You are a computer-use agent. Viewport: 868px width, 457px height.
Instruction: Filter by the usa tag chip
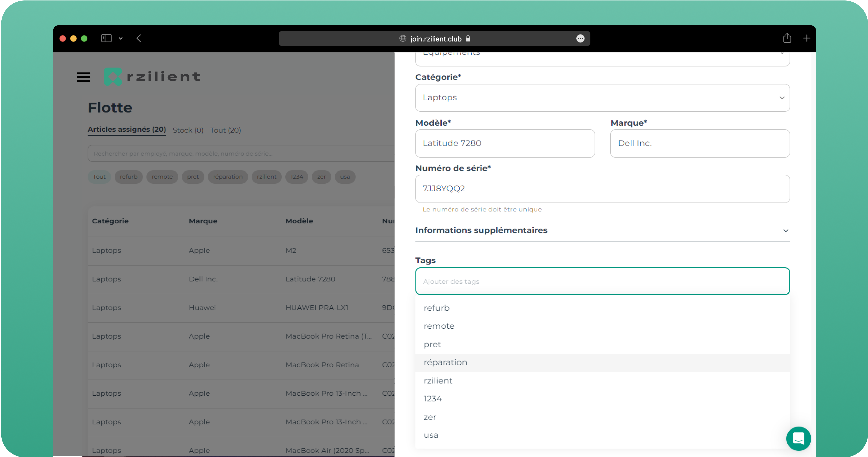(345, 177)
